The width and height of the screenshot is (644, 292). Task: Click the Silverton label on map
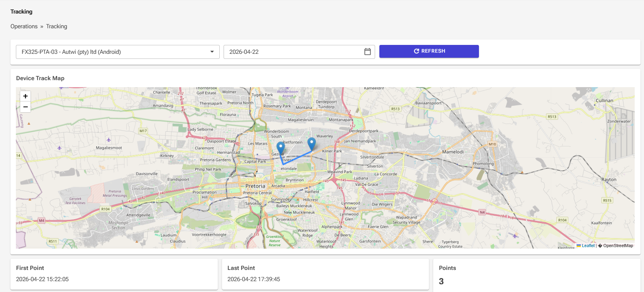pyautogui.click(x=375, y=166)
